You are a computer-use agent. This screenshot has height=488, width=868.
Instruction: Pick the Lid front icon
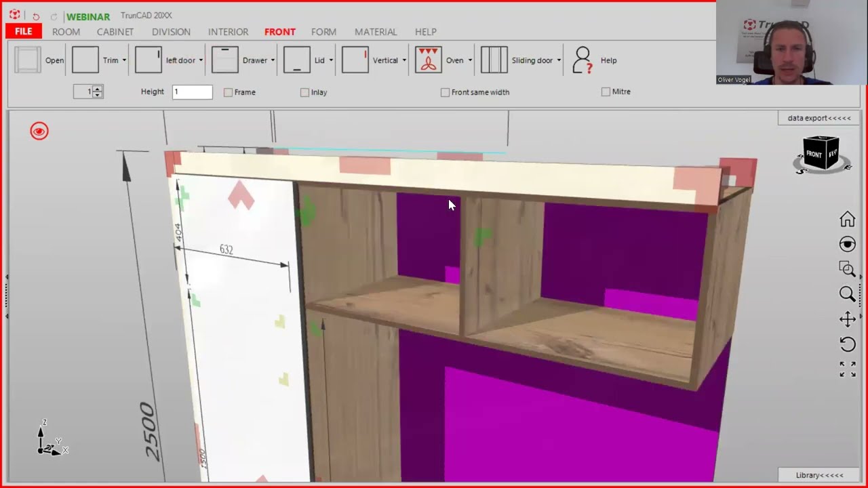297,60
